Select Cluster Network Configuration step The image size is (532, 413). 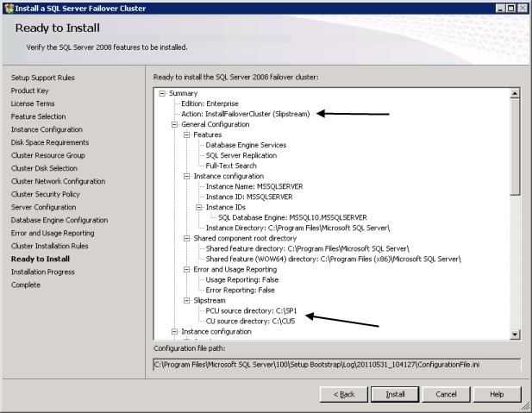[58, 181]
